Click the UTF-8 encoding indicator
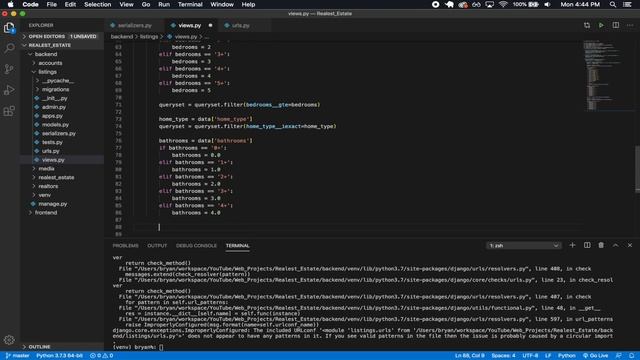The image size is (640, 360). (x=530, y=356)
